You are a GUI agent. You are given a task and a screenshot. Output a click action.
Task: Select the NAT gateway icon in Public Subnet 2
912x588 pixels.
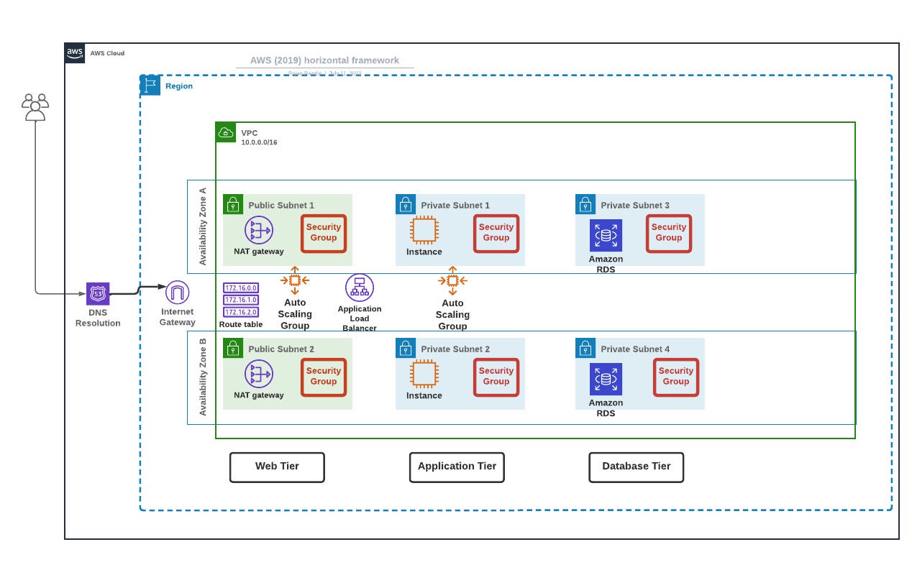[x=260, y=375]
